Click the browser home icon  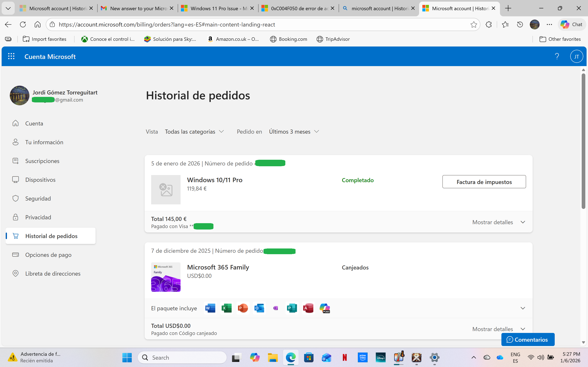[37, 24]
